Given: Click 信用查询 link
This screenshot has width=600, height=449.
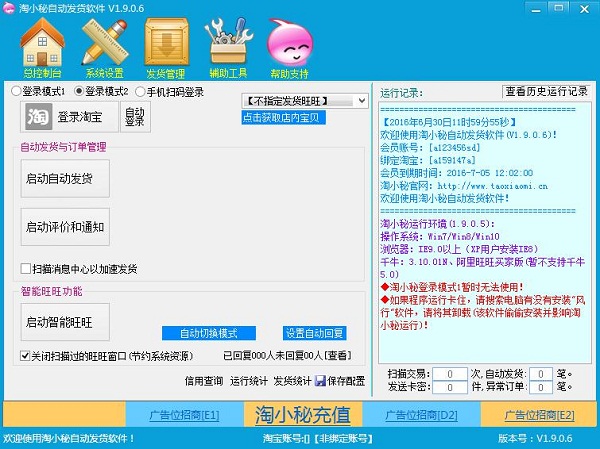Looking at the screenshot, I should tap(204, 381).
